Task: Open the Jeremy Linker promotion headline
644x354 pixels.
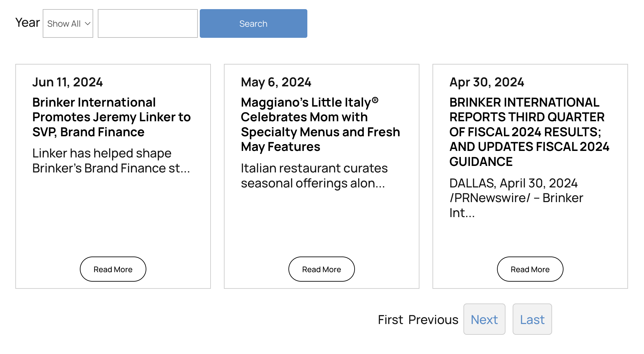Action: 111,117
